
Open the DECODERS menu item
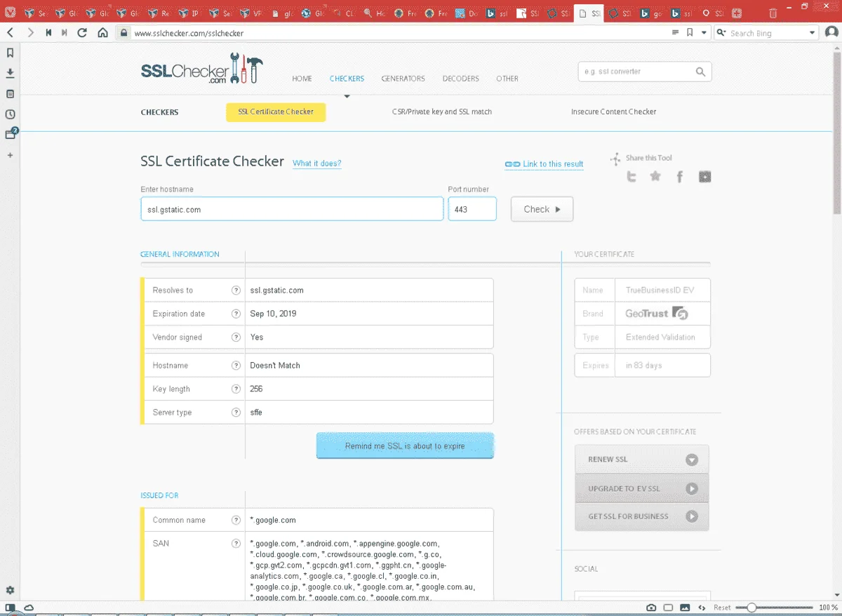[460, 79]
